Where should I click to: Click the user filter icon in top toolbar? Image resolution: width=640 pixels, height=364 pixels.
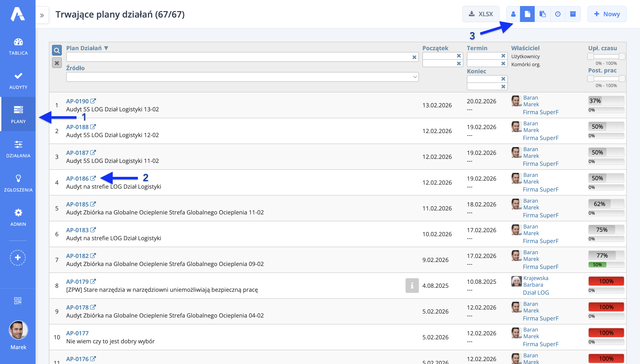[513, 14]
